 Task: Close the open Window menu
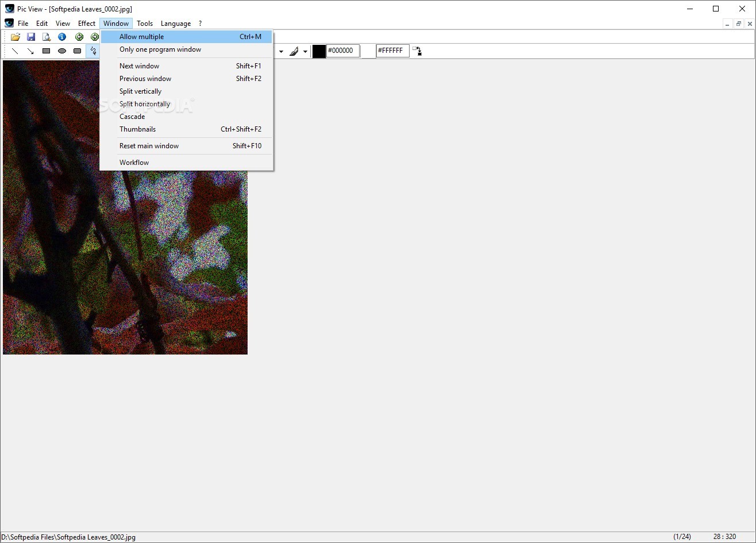click(116, 24)
